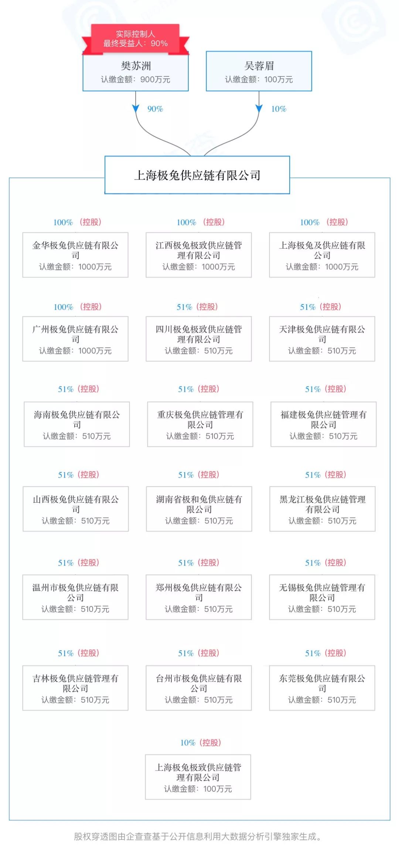Click the blue arrowhead beside 90%
The height and width of the screenshot is (868, 399).
(136, 108)
